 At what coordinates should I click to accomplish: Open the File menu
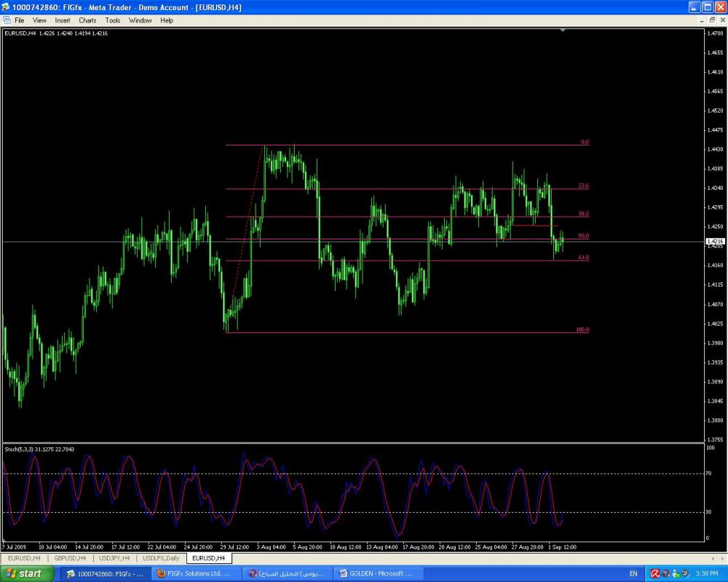point(20,20)
